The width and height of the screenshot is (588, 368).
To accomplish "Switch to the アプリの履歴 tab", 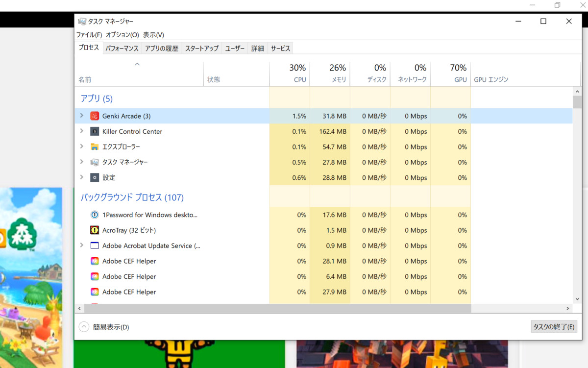I will tap(162, 49).
